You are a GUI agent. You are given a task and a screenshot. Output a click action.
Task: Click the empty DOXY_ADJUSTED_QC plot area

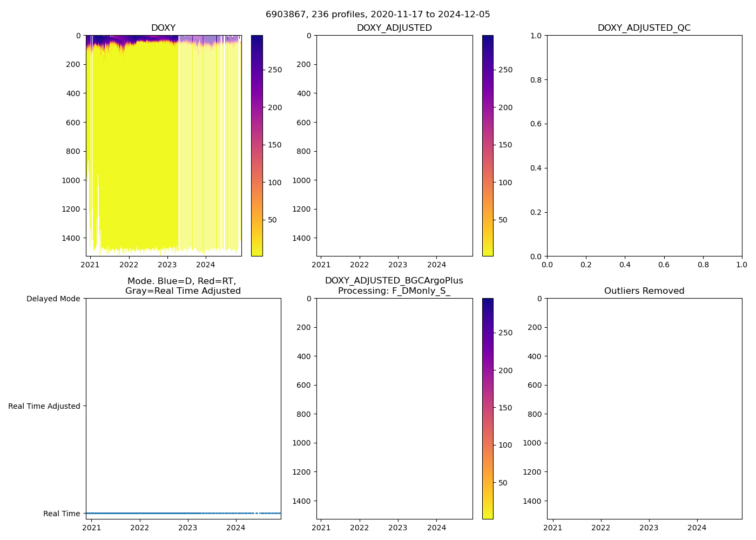[x=644, y=146]
